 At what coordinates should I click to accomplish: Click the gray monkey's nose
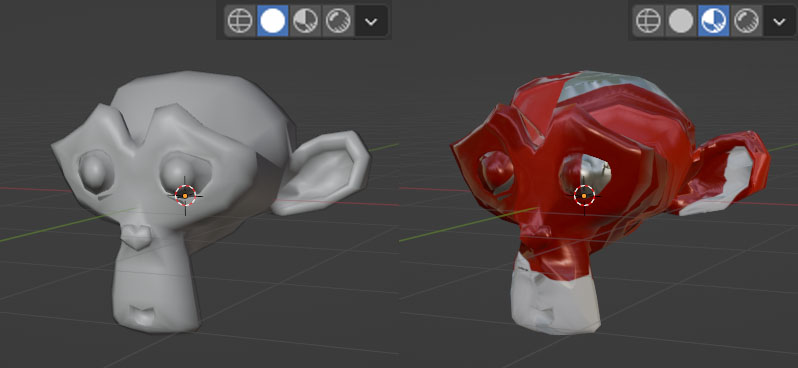(135, 236)
